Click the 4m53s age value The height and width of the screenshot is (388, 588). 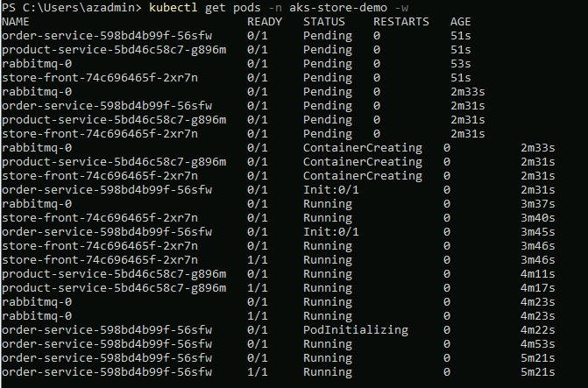537,344
